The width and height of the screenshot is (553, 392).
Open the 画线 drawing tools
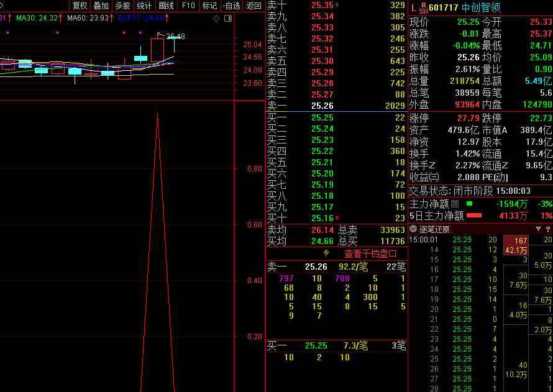[x=166, y=6]
